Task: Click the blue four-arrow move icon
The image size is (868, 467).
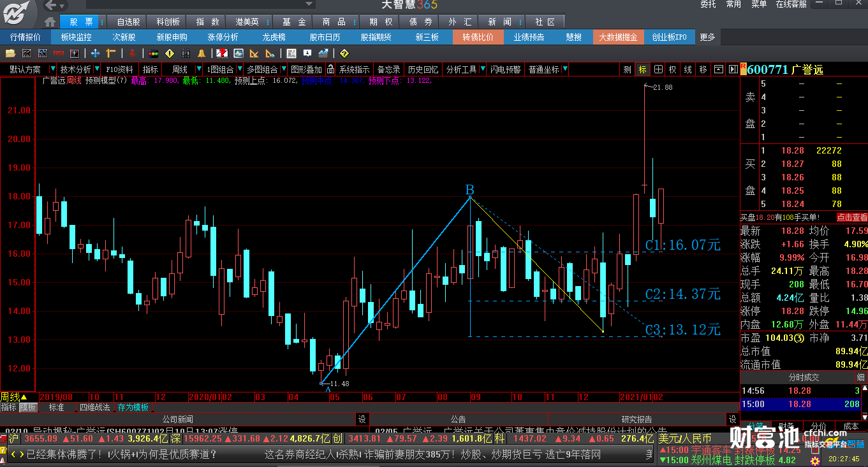Action: tap(95, 54)
